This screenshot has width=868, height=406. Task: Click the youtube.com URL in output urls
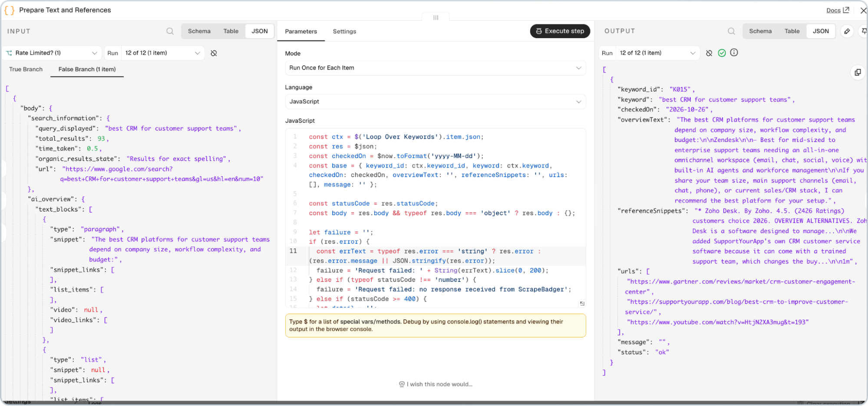(718, 322)
